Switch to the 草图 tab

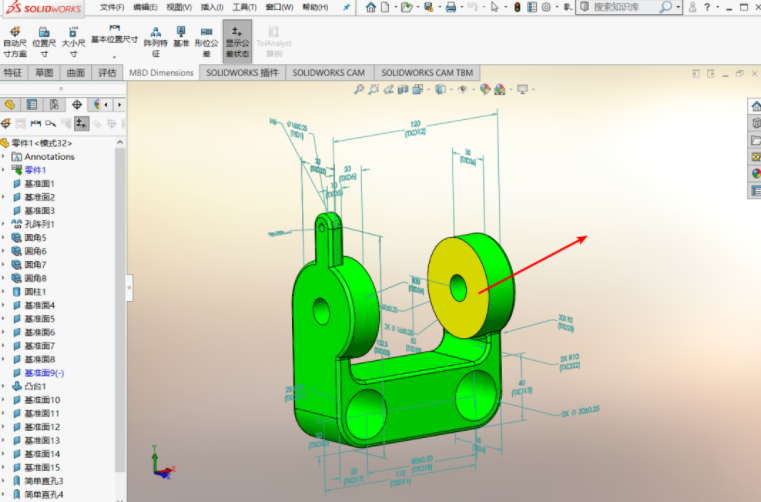pyautogui.click(x=44, y=73)
